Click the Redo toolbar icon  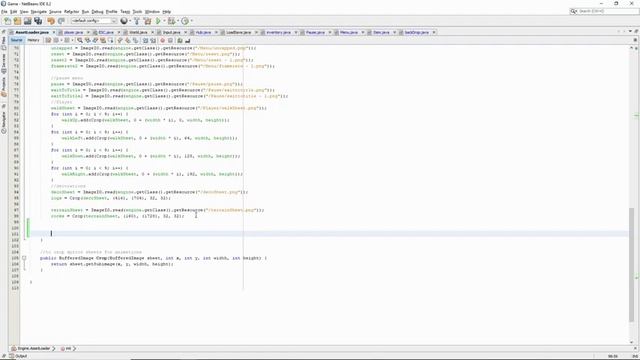61,21
